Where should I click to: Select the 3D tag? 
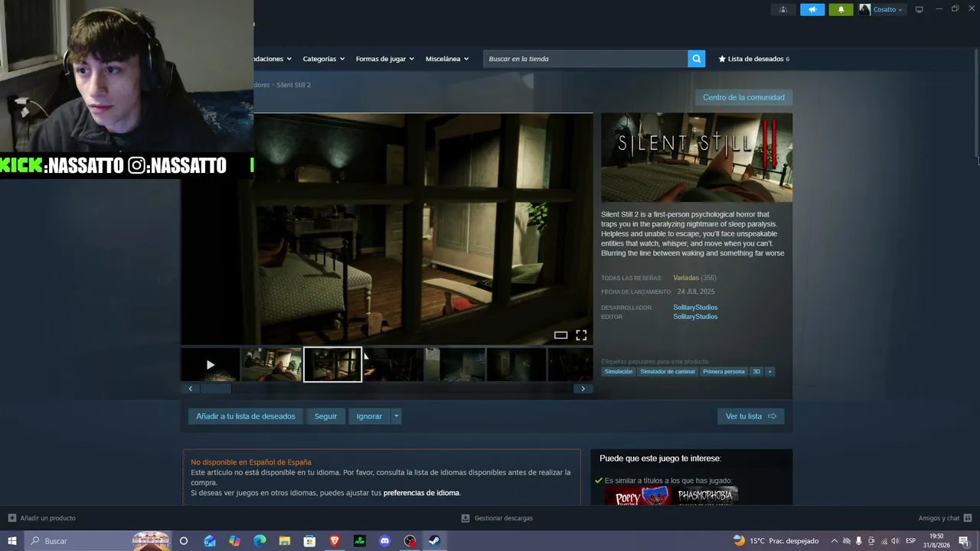(x=756, y=372)
